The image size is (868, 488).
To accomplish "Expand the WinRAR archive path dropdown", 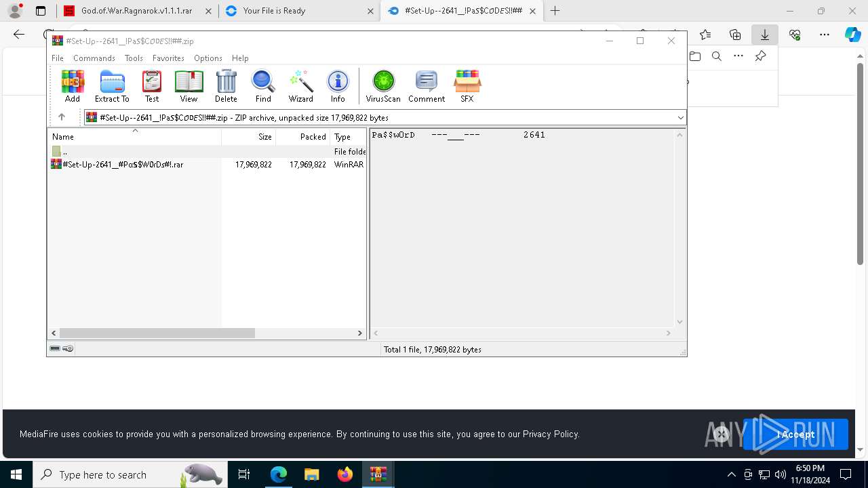I will point(681,118).
